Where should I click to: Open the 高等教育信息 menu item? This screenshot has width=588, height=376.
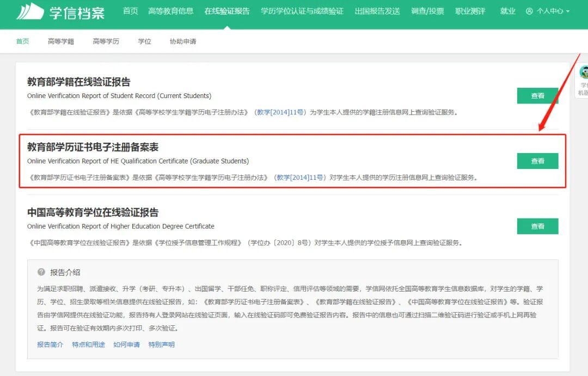171,10
